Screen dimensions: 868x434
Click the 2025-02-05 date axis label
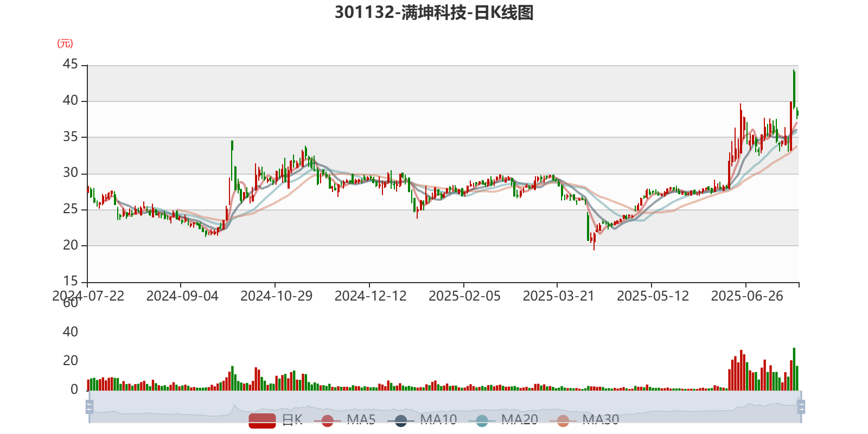coord(464,296)
